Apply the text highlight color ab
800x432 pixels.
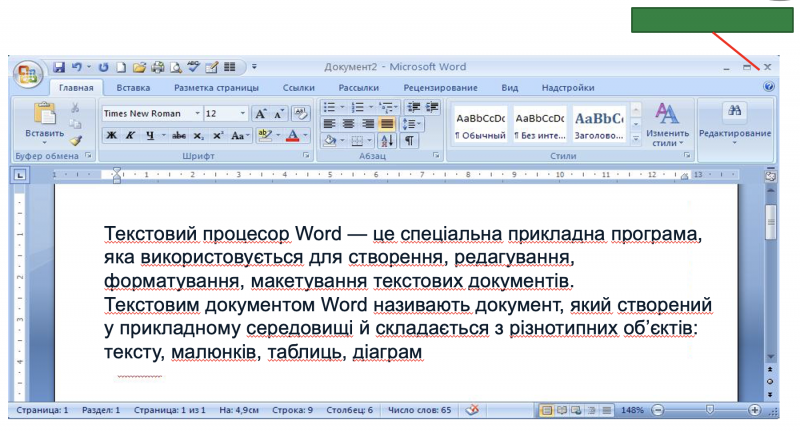point(264,136)
